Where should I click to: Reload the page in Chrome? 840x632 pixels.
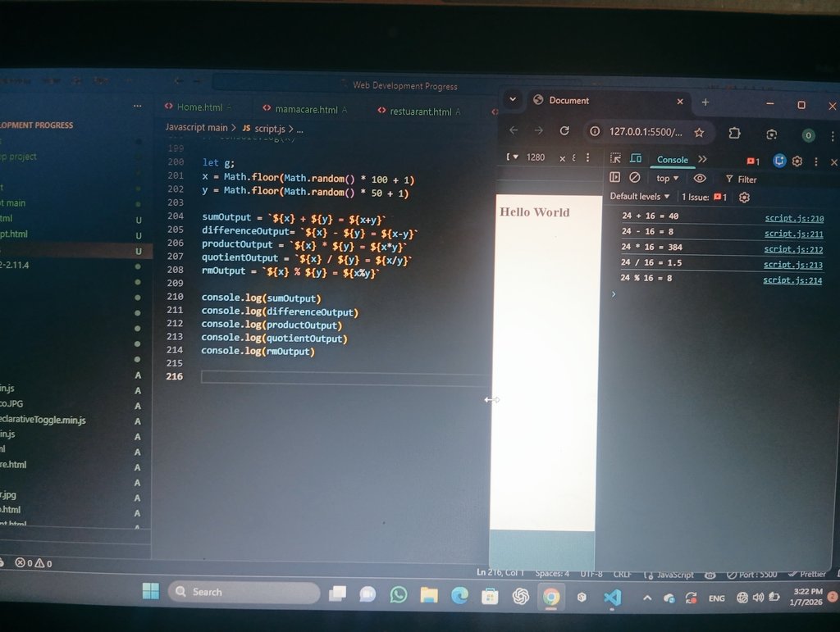coord(564,130)
